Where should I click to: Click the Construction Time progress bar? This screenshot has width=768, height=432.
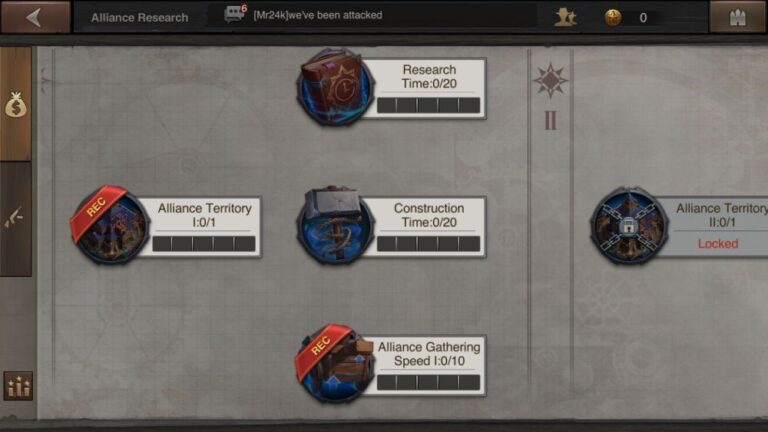(429, 243)
